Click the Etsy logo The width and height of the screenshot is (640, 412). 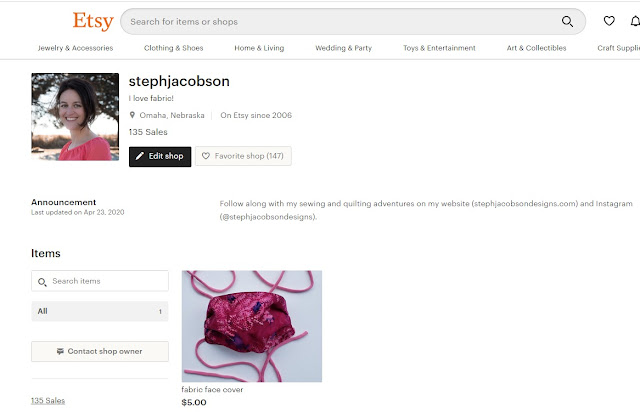(93, 21)
